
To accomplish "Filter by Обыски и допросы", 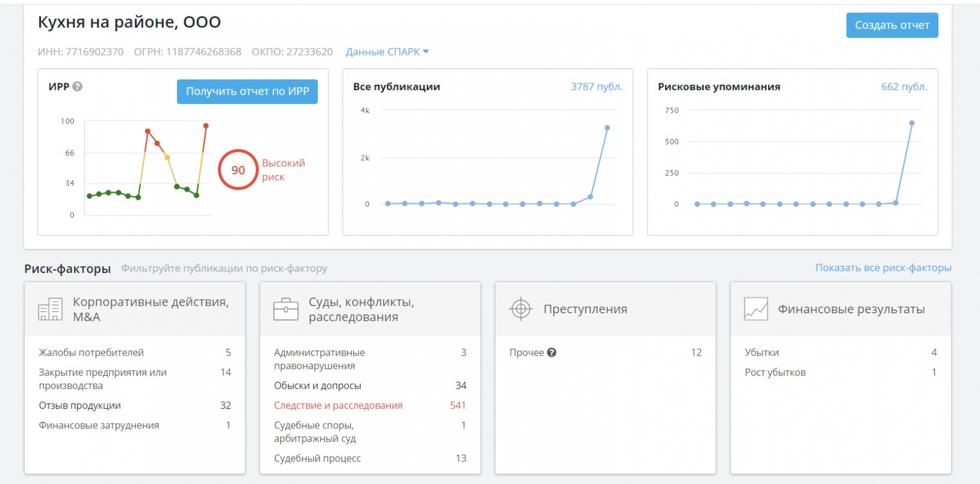I will [317, 385].
